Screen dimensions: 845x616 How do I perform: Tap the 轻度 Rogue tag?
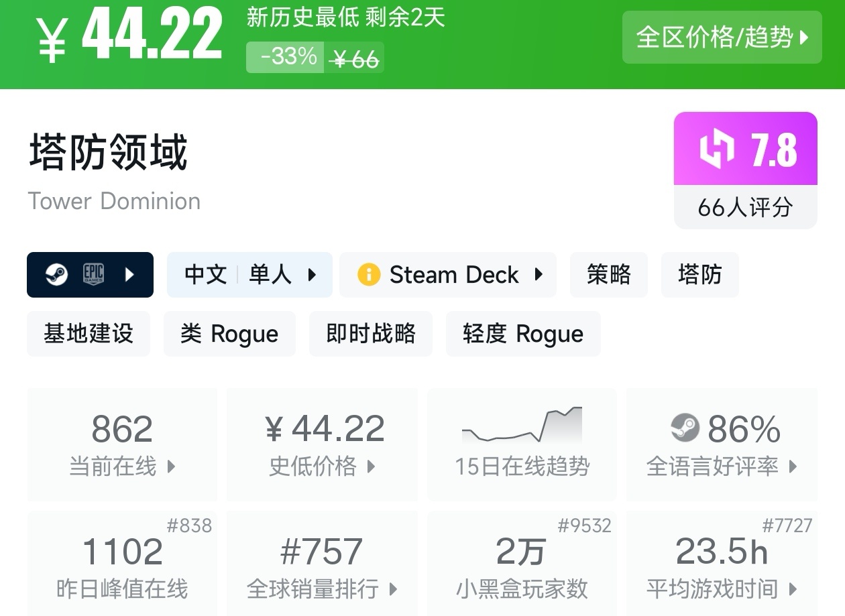(x=522, y=334)
